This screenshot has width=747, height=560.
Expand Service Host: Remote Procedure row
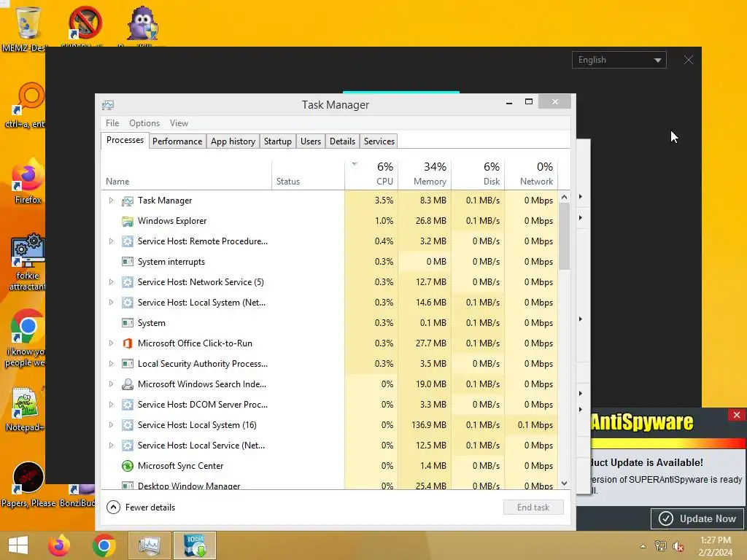(x=111, y=241)
